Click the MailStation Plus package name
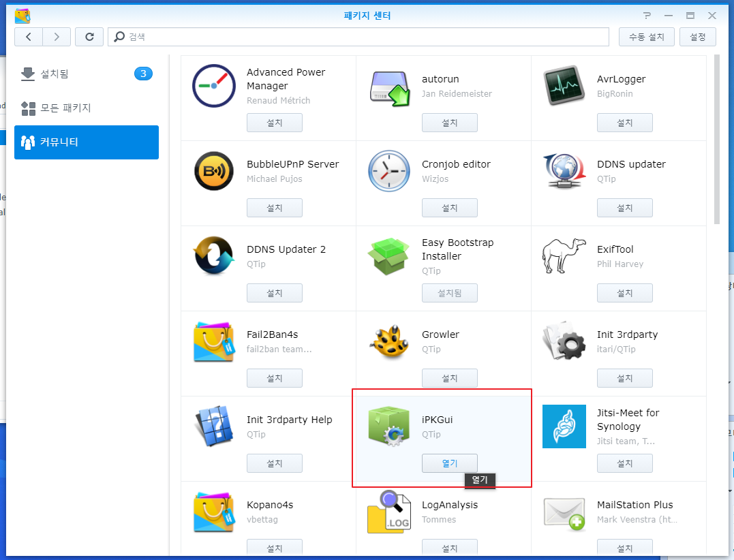Viewport: 734px width, 560px height. point(634,505)
